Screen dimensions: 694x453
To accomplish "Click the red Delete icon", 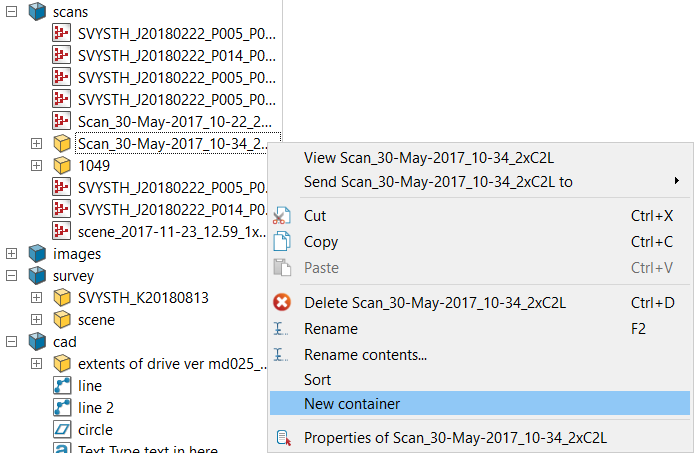I will pyautogui.click(x=282, y=303).
